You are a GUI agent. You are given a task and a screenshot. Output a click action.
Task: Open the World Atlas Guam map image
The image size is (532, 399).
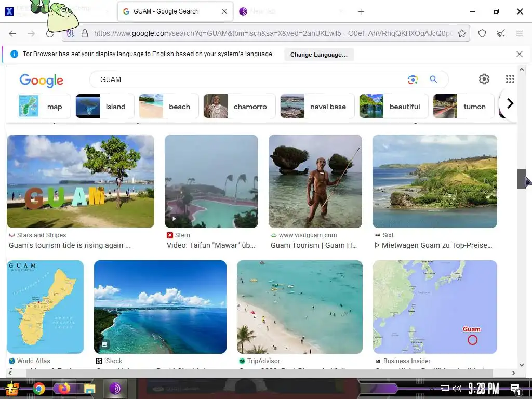coord(45,307)
